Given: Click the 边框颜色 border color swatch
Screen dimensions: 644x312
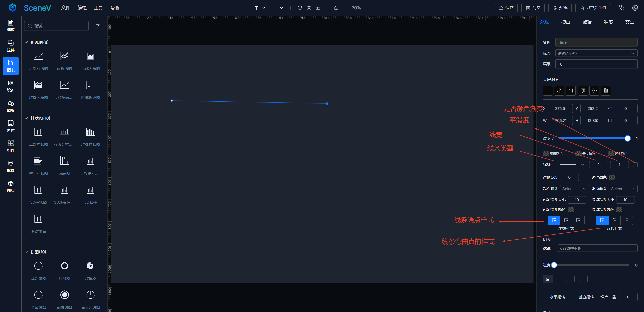Looking at the screenshot, I should pyautogui.click(x=612, y=177).
